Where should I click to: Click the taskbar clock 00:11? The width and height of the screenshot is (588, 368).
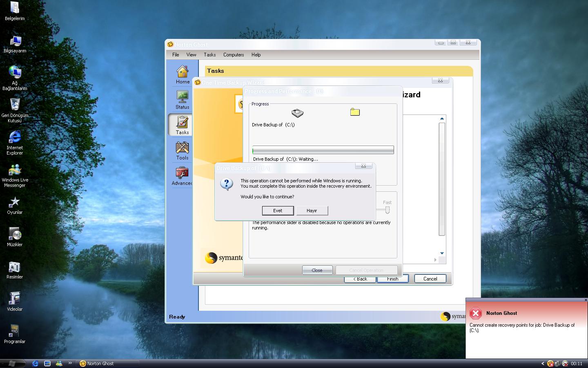577,364
